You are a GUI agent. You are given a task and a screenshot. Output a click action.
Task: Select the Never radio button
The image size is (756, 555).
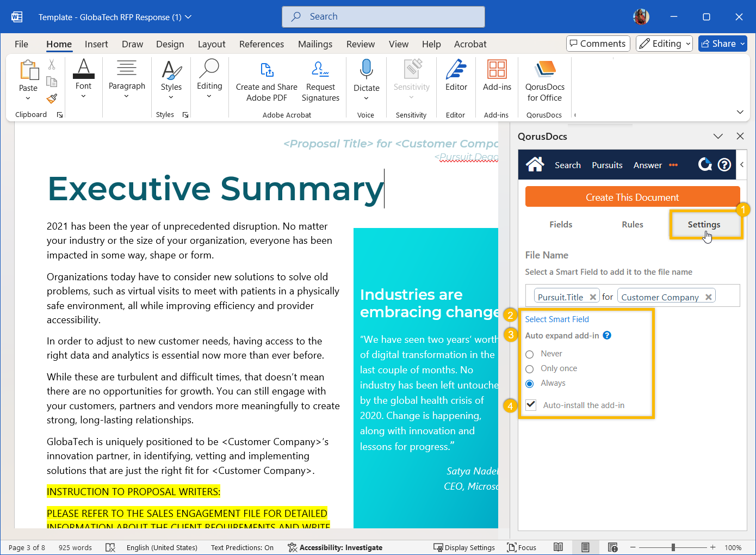click(x=530, y=354)
